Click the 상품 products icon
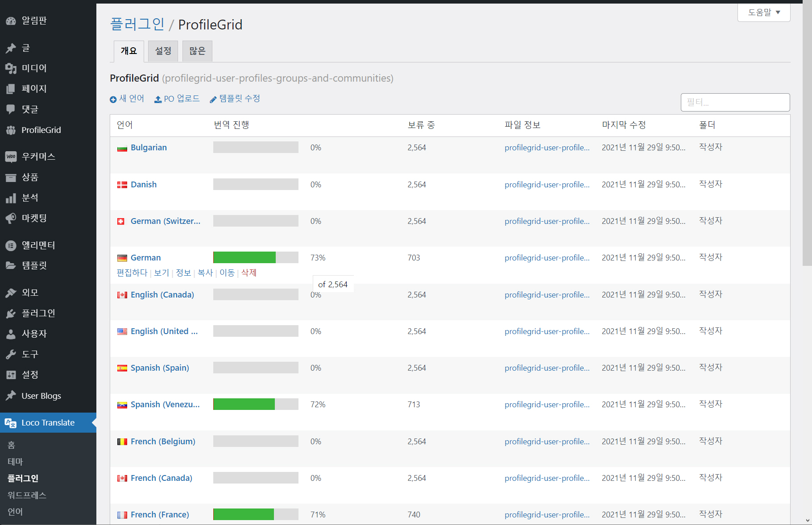The image size is (812, 525). coord(11,177)
